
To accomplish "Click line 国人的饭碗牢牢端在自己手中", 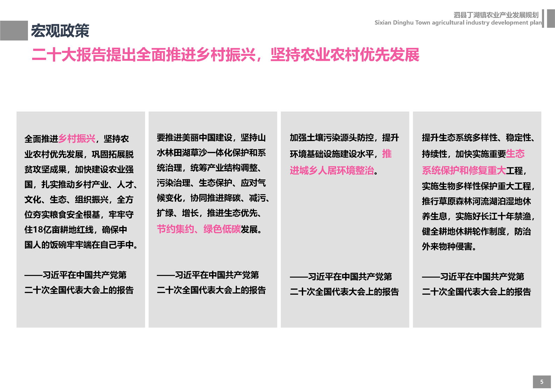I will click(81, 245).
